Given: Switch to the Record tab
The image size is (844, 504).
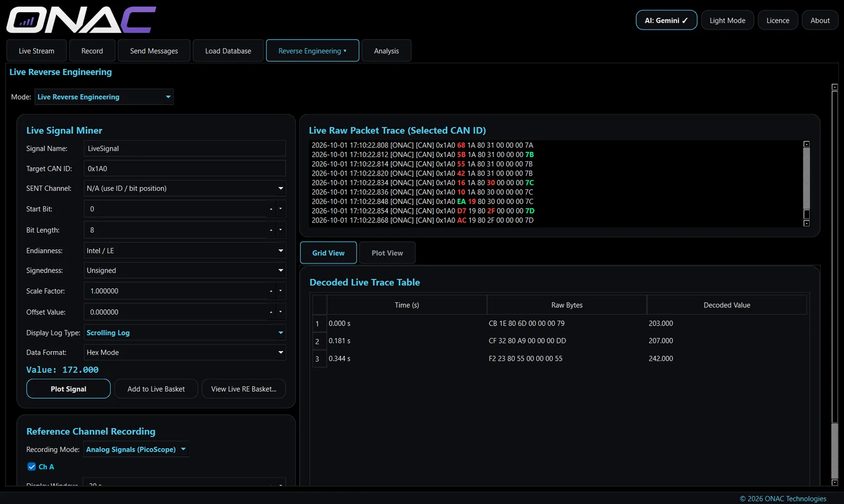Looking at the screenshot, I should click(92, 51).
